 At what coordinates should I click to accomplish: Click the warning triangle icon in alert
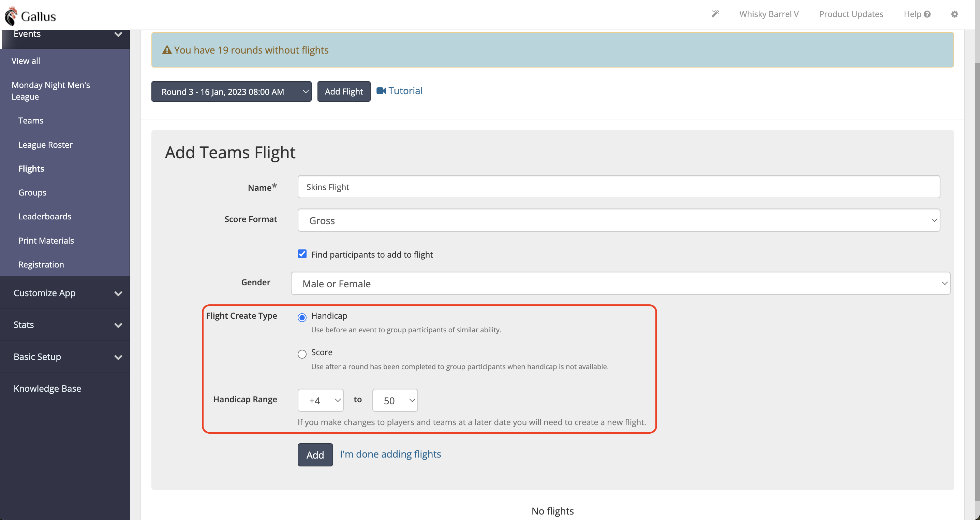(167, 50)
